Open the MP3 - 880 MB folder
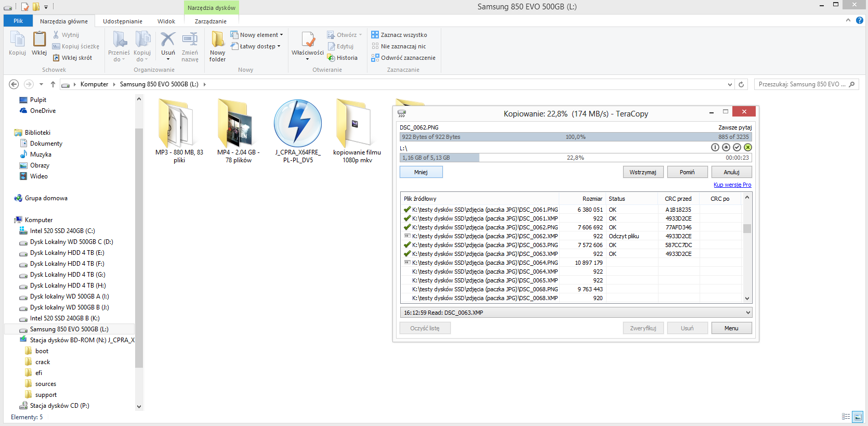The width and height of the screenshot is (868, 426). tap(179, 131)
